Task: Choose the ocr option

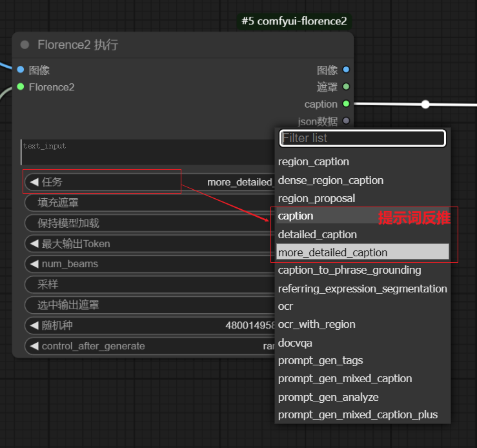Action: [x=362, y=306]
